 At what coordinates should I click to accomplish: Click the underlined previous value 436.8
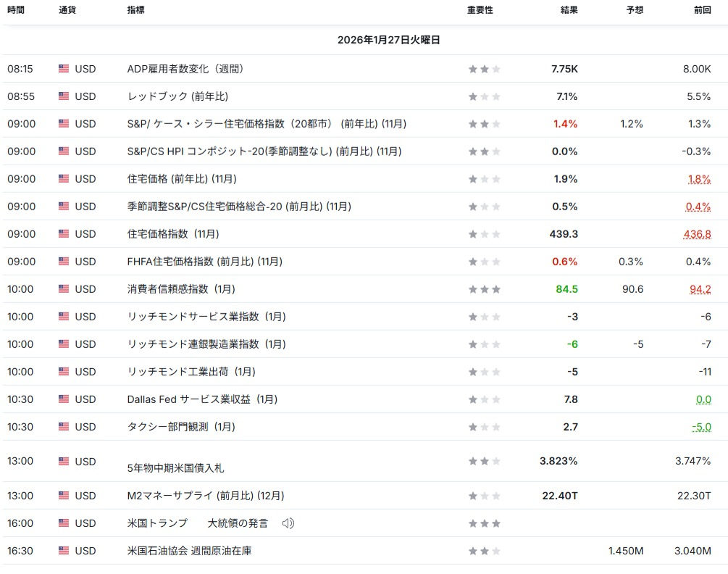click(697, 234)
